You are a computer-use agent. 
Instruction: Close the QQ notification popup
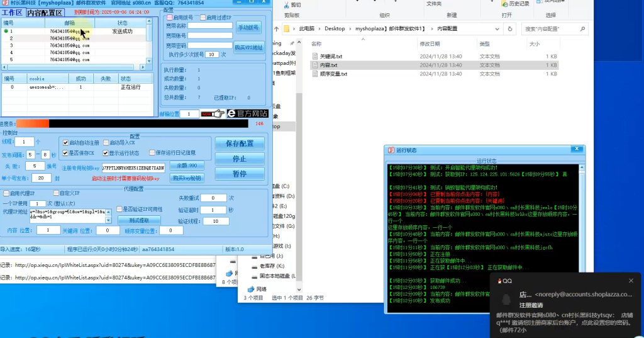[x=631, y=281]
